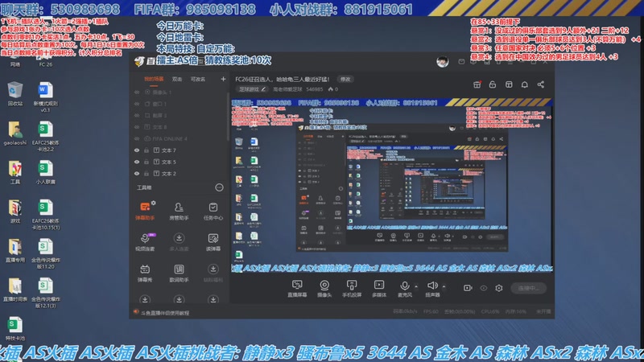Click the lock icon in header
Image resolution: width=644 pixels, height=362 pixels.
point(493,84)
